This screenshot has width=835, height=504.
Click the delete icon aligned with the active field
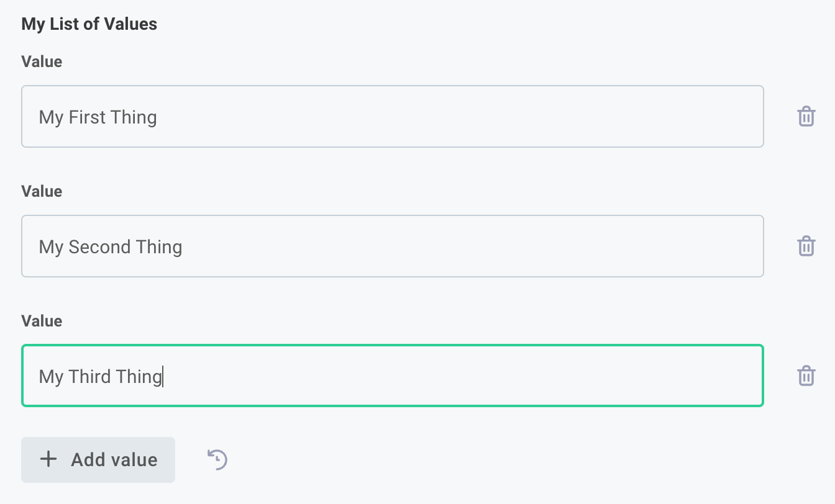(806, 376)
